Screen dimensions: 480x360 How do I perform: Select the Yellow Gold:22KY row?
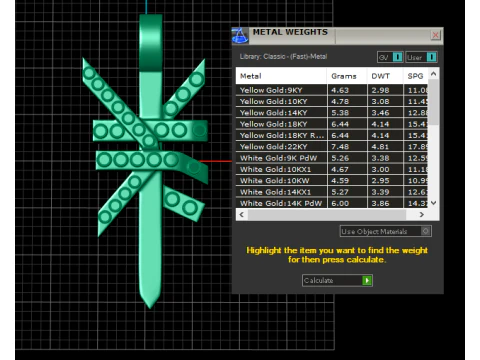332,147
